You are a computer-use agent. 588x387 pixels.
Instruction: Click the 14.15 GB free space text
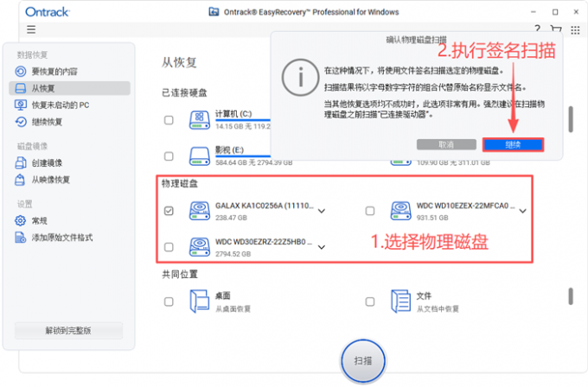(243, 127)
